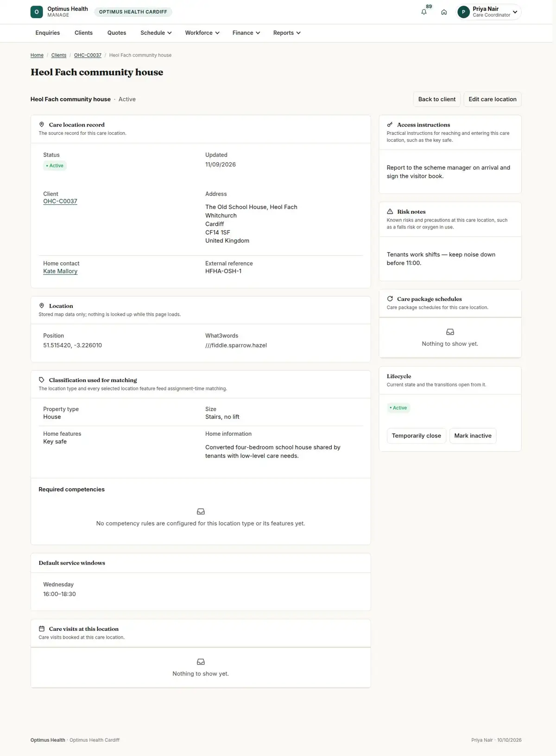The width and height of the screenshot is (556, 756).
Task: Click the key icon beside Access instructions
Action: click(x=390, y=125)
